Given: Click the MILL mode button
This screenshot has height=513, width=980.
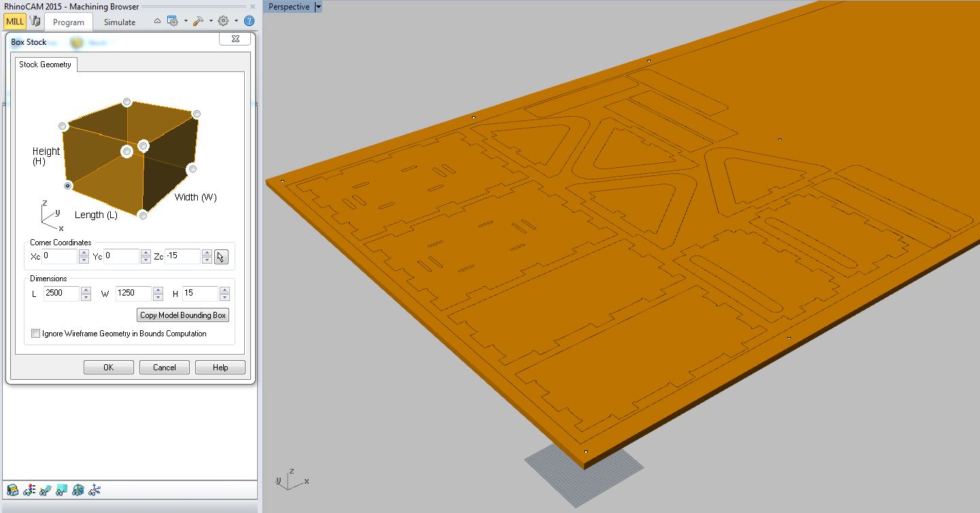Looking at the screenshot, I should click(x=15, y=21).
